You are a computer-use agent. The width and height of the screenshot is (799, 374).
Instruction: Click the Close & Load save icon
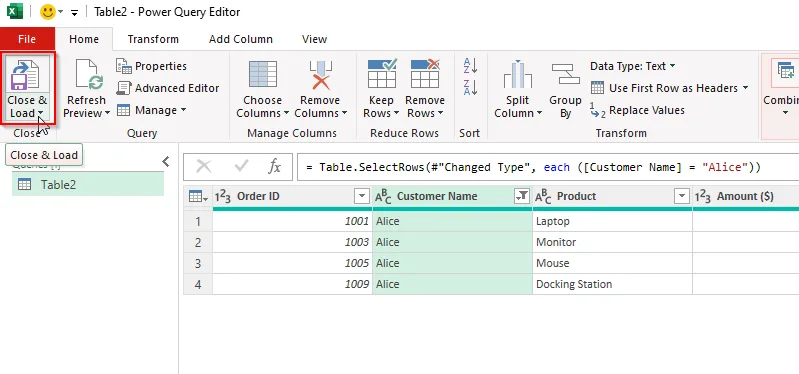point(25,74)
